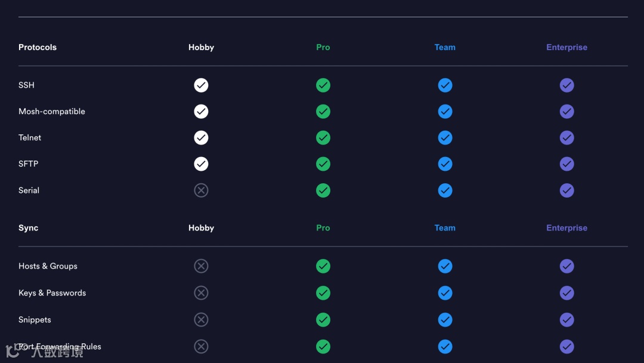Click the Keys & Passwords feature label
This screenshot has height=363, width=644.
point(52,293)
